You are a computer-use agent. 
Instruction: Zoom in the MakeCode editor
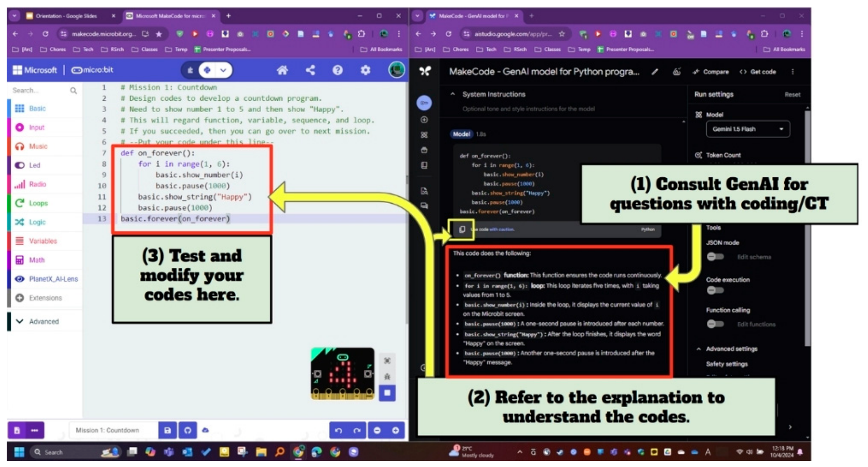(396, 430)
